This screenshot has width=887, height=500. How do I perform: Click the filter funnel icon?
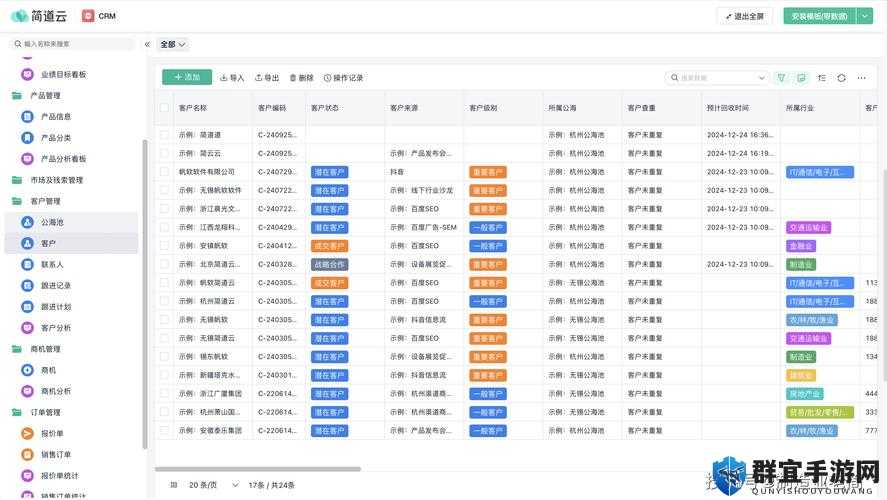[x=781, y=78]
